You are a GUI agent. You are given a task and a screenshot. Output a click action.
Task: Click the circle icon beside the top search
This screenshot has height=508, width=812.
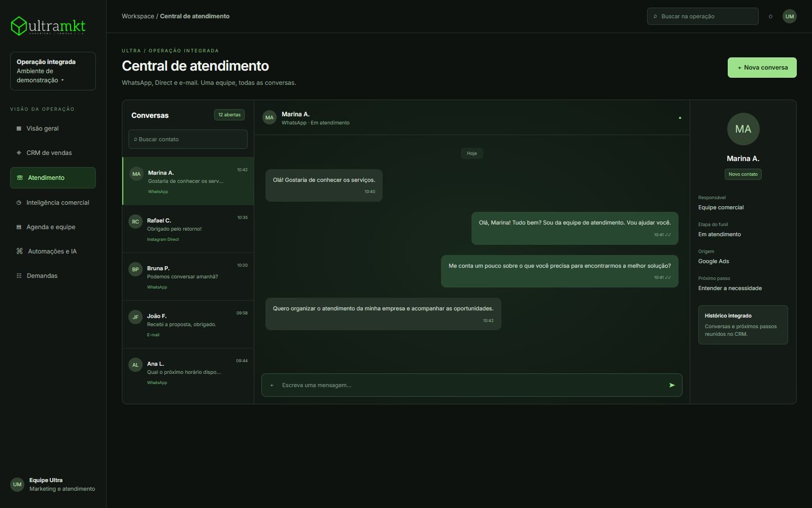point(770,17)
